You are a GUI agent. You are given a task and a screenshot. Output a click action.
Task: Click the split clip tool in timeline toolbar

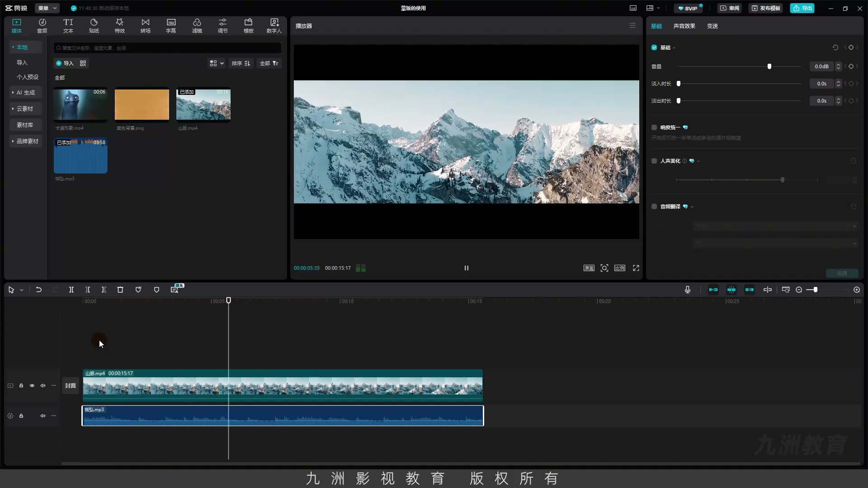pyautogui.click(x=71, y=290)
